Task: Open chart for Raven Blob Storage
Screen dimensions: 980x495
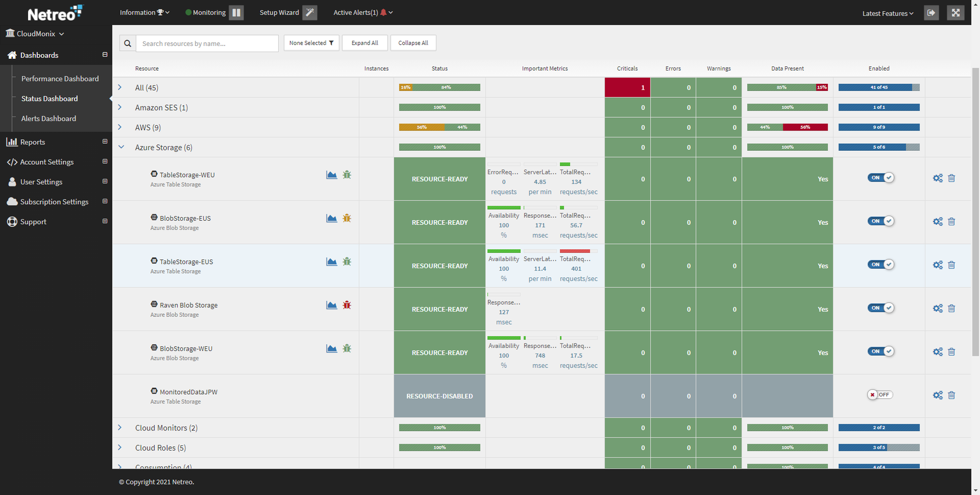Action: pos(332,305)
